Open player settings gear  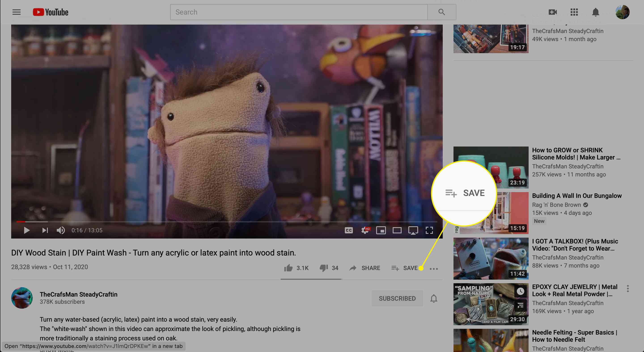click(365, 230)
